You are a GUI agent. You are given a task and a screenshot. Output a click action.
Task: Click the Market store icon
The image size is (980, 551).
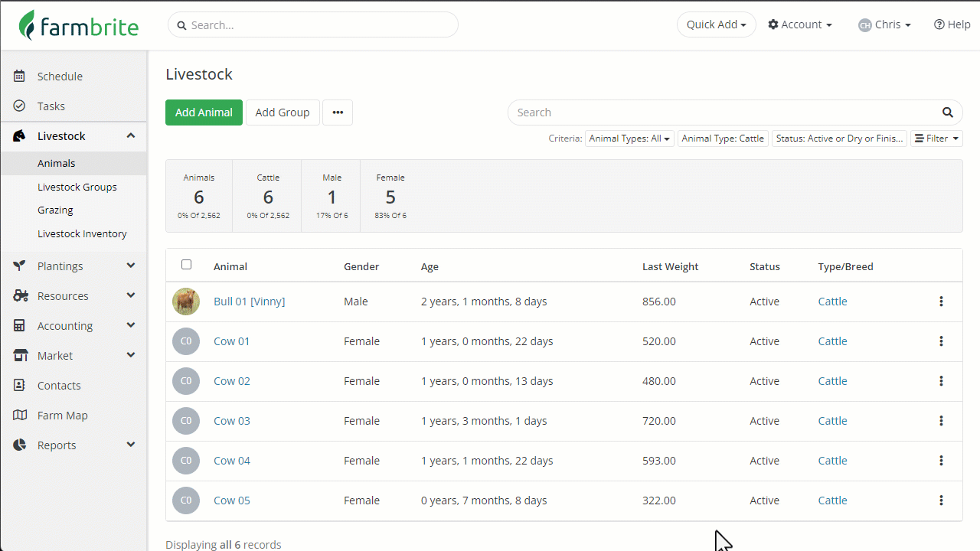point(20,356)
